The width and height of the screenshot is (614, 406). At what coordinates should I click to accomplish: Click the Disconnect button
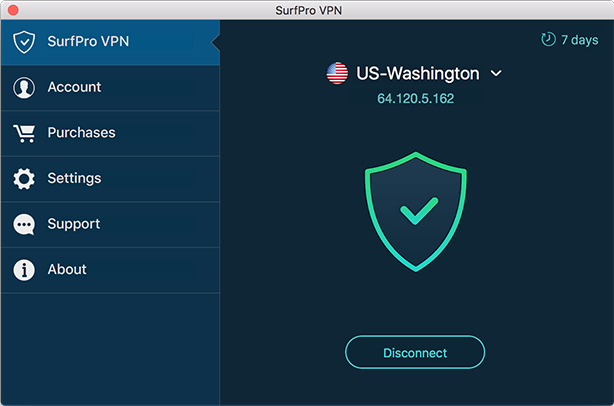click(415, 352)
